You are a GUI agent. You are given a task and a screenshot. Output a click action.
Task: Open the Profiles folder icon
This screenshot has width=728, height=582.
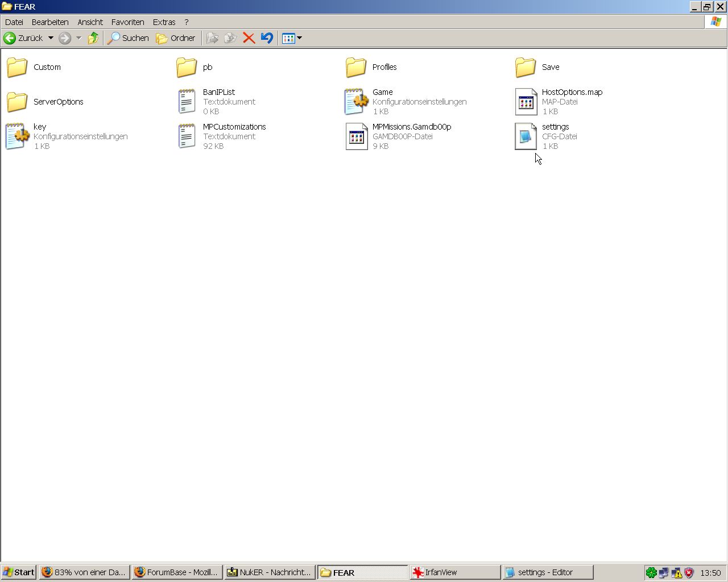point(356,67)
